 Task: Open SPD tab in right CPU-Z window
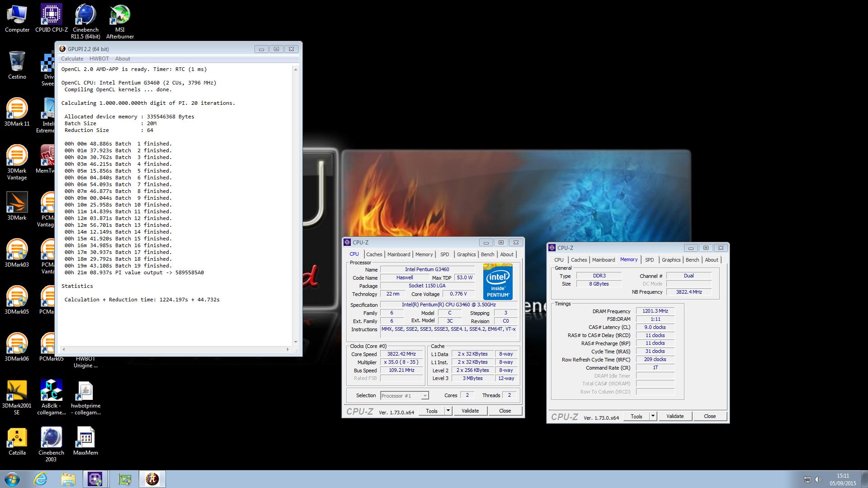point(649,260)
